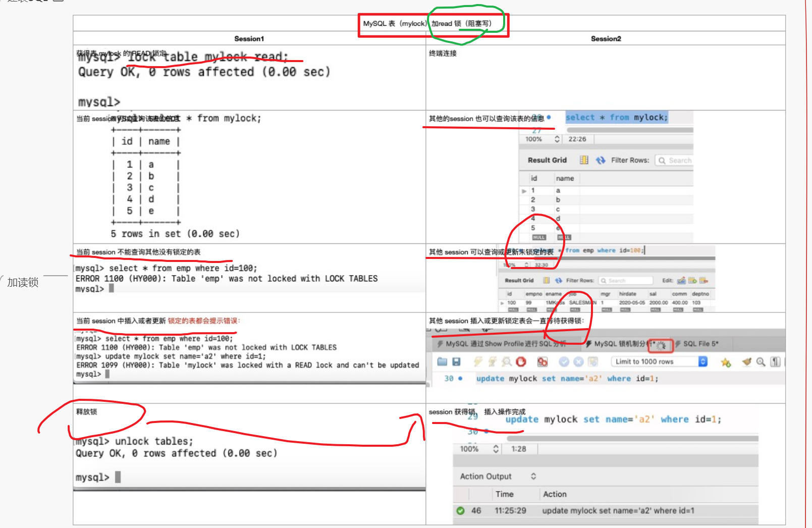Click the 'SALESMAN' cell in emp results

pyautogui.click(x=582, y=303)
